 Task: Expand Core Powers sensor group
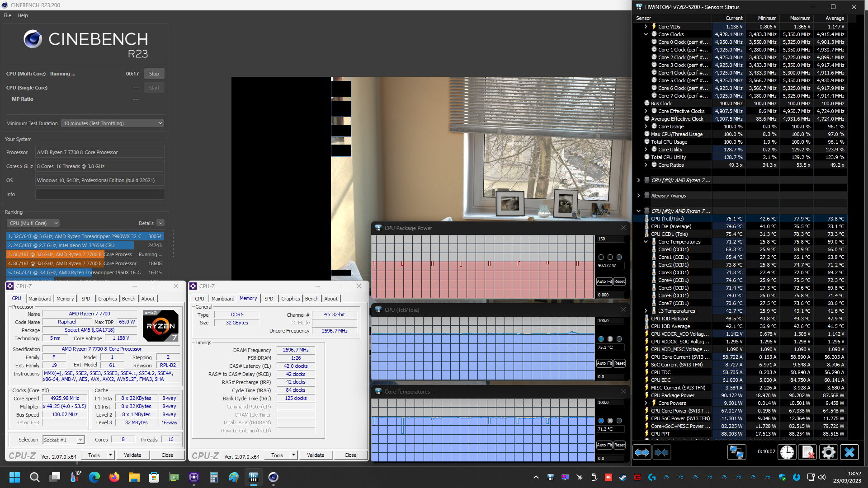pos(646,403)
